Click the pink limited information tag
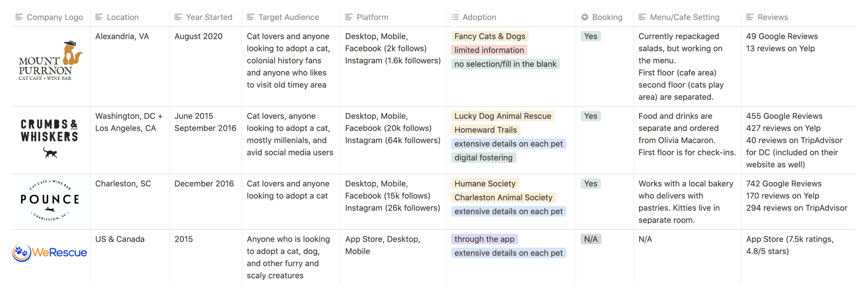This screenshot has height=294, width=868. [489, 50]
